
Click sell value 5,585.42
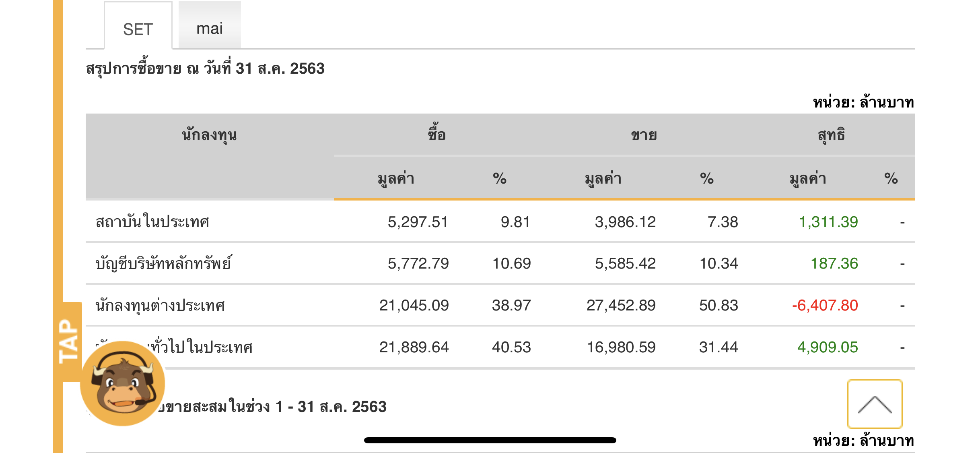pos(625,264)
